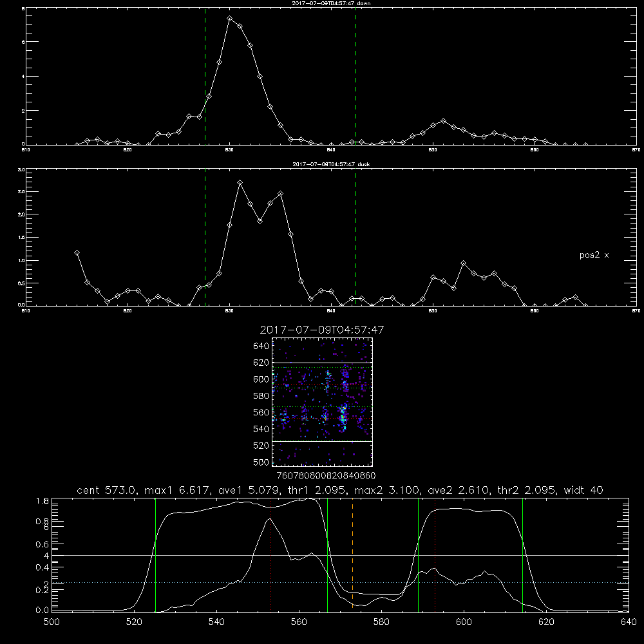644x644 pixels.
Task: Click the "820" x-axis label of dusk plot
Action: [128, 311]
